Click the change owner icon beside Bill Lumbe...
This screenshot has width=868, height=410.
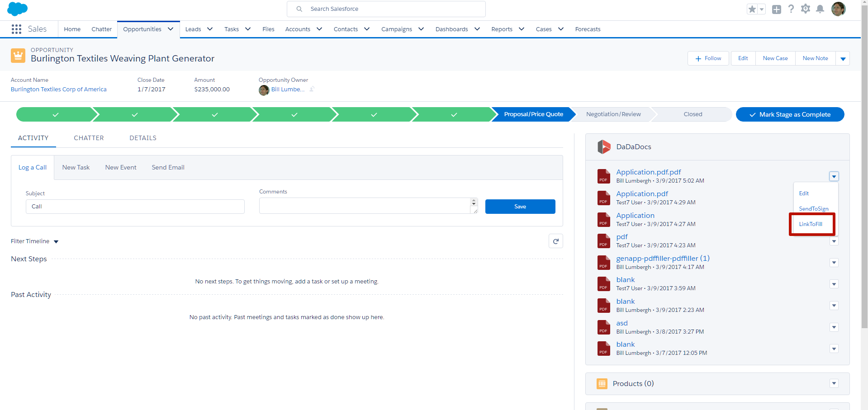[x=312, y=89]
